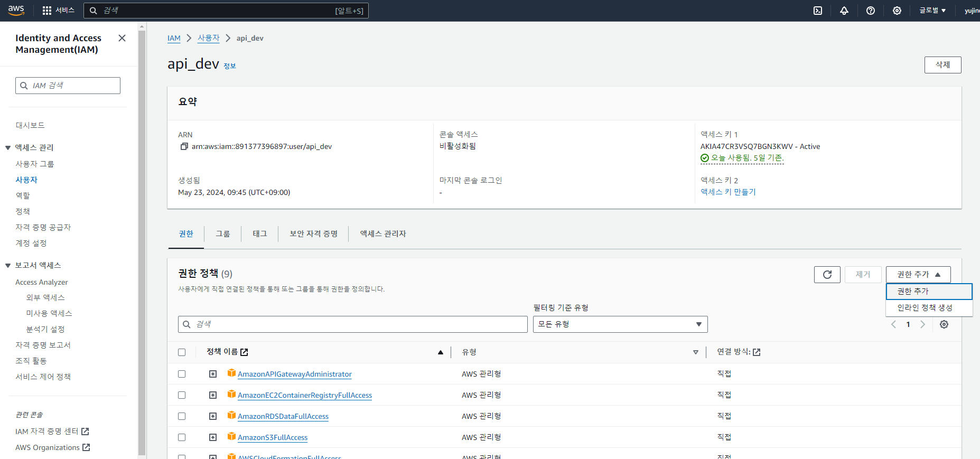
Task: Check the AmazonRDSDataFullAccess row checkbox
Action: tap(182, 416)
